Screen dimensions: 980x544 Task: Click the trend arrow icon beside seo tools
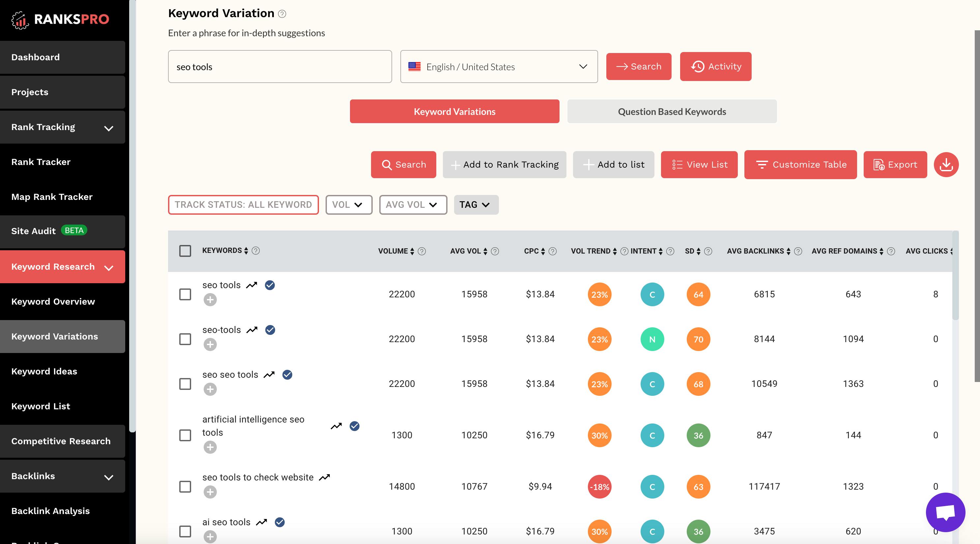[x=251, y=285]
